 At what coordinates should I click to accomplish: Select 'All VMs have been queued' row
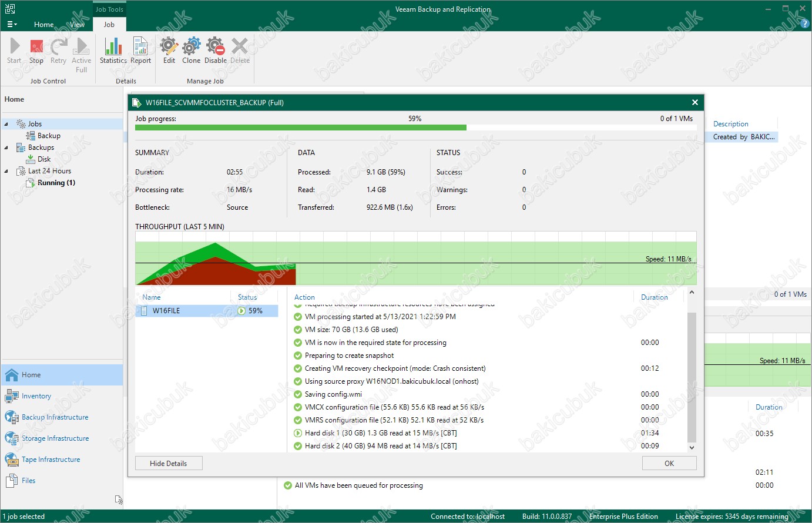pyautogui.click(x=358, y=485)
